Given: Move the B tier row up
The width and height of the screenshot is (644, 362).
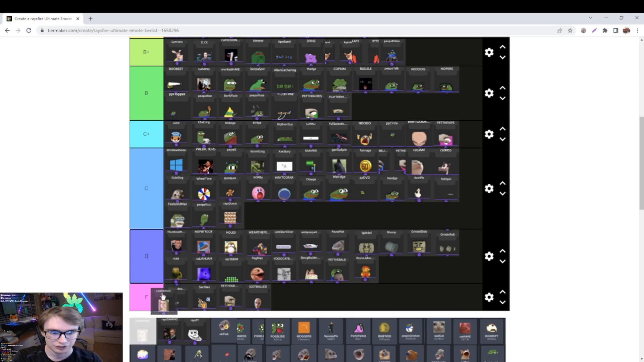Looking at the screenshot, I should coord(502,88).
